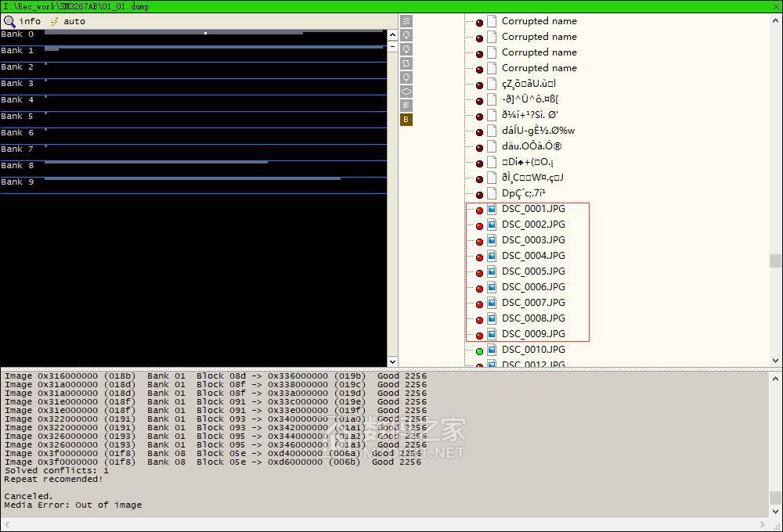This screenshot has height=532, width=783.
Task: Select Bank 9 row in bank map
Action: click(193, 185)
